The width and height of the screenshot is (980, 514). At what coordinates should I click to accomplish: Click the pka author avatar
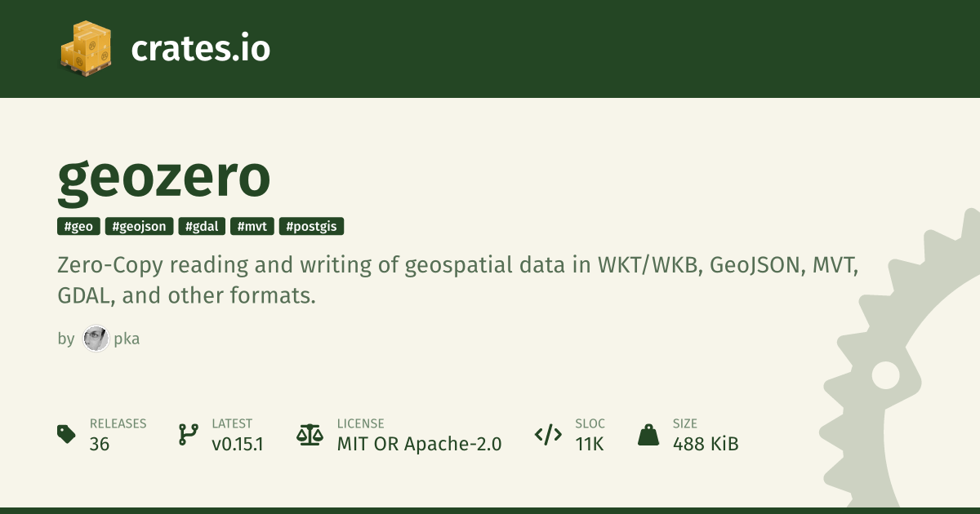pyautogui.click(x=96, y=339)
